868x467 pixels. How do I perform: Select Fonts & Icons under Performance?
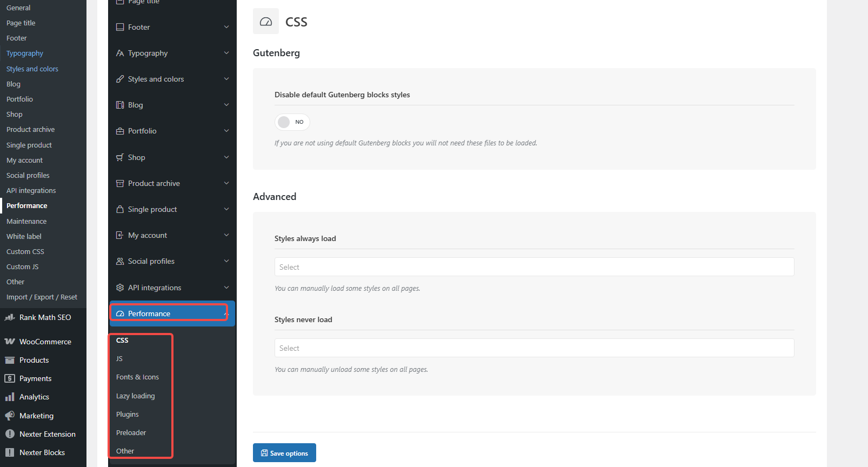click(x=137, y=377)
